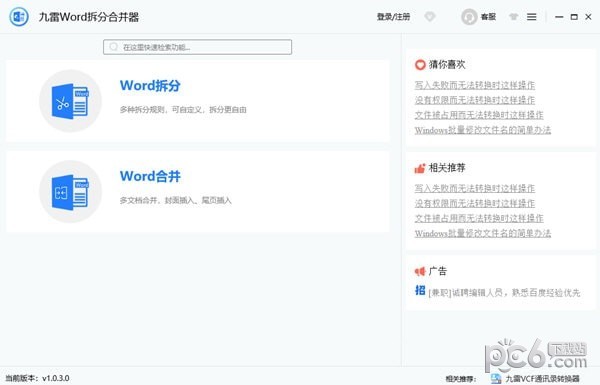This screenshot has height=385, width=600.
Task: Open the 九雷VCF通讯录转换器 link
Action: pyautogui.click(x=543, y=378)
